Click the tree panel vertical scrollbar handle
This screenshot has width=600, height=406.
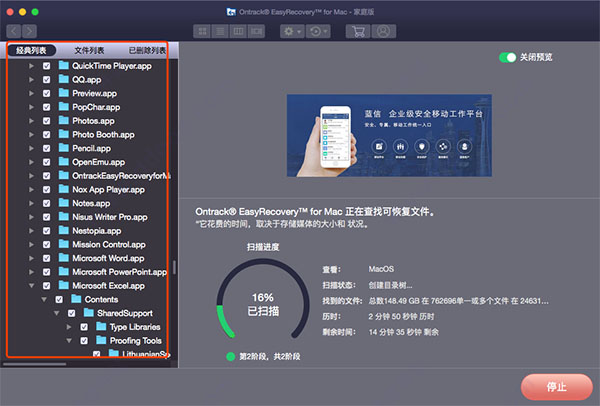tap(174, 267)
